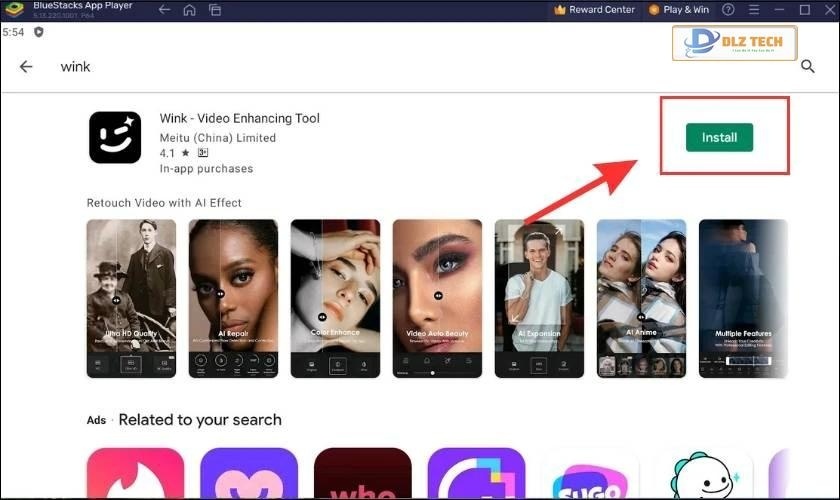Open the Wink app icon
The width and height of the screenshot is (840, 500).
tap(115, 137)
